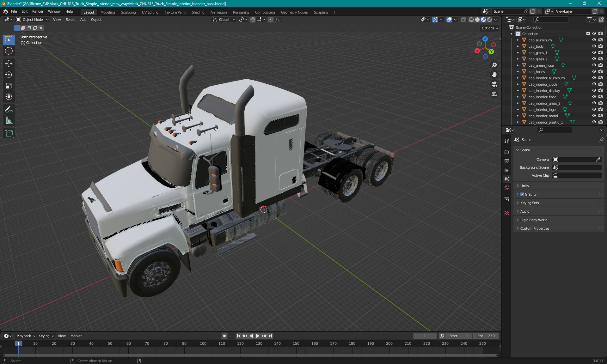Select the Measure tool
607x364 pixels.
pos(9,121)
